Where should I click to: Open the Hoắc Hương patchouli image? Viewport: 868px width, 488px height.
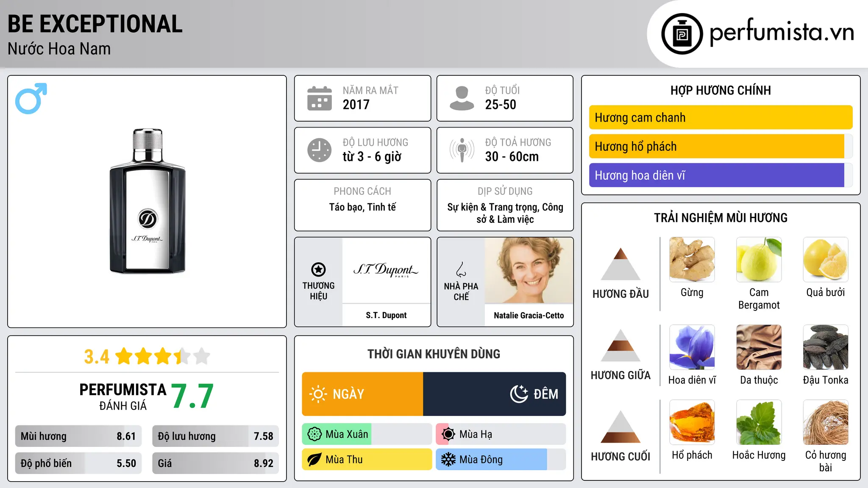[x=759, y=422]
